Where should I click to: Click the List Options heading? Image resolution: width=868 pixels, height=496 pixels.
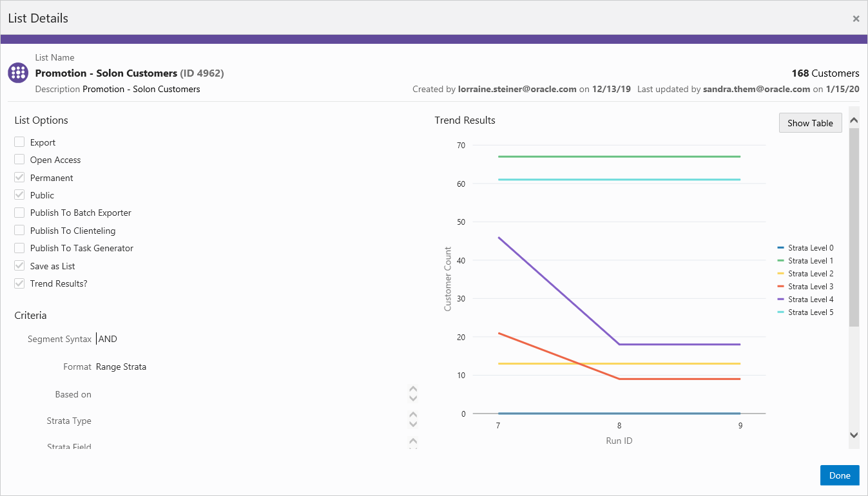pyautogui.click(x=41, y=120)
